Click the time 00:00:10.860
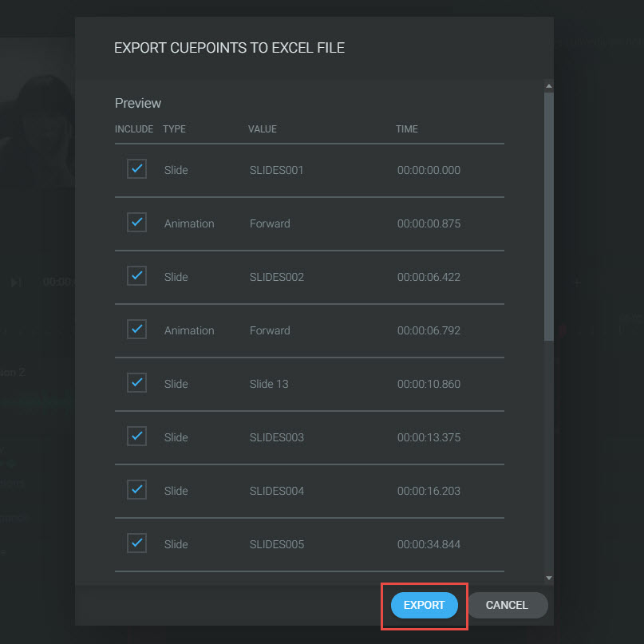The image size is (644, 644). [x=429, y=384]
